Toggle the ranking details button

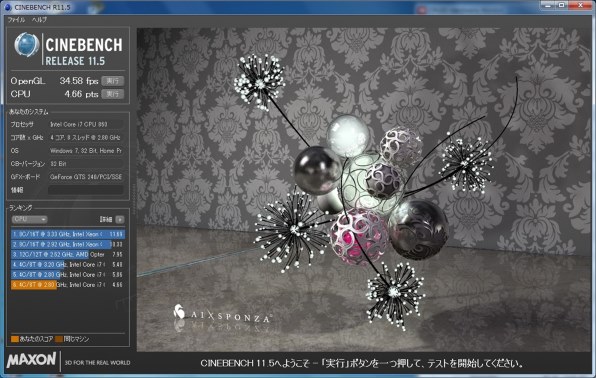pos(120,219)
